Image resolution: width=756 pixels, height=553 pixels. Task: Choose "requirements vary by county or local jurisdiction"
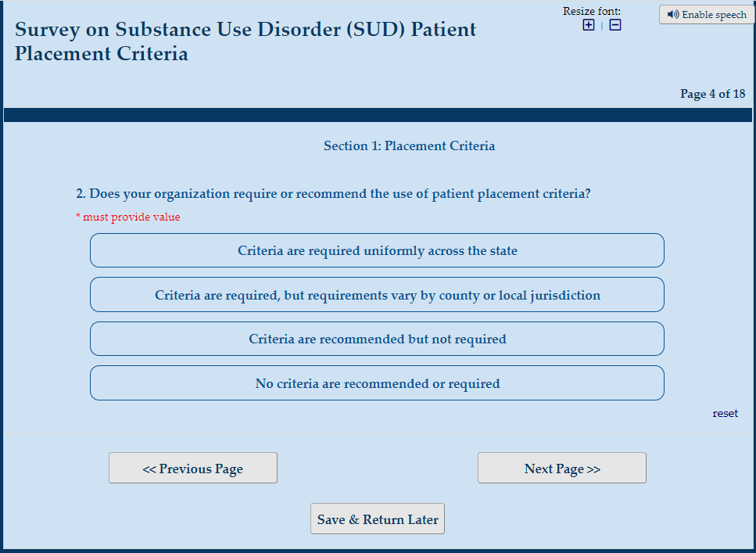tap(377, 295)
